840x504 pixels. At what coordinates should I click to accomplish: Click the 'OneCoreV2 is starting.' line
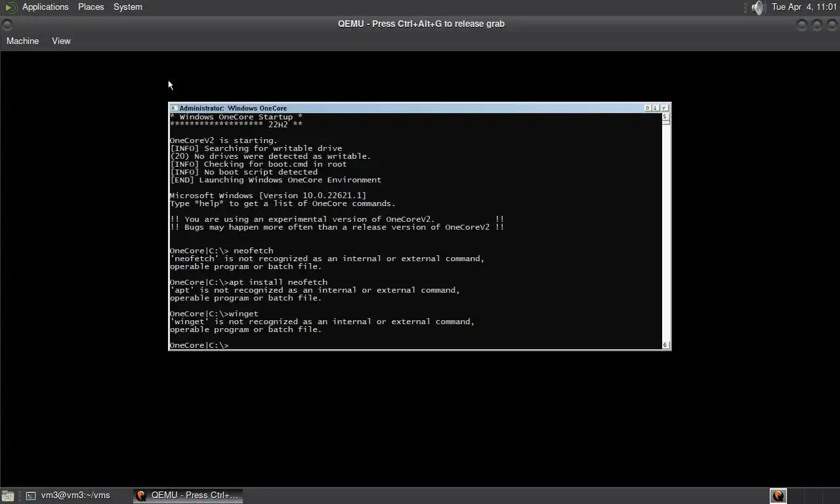click(223, 140)
